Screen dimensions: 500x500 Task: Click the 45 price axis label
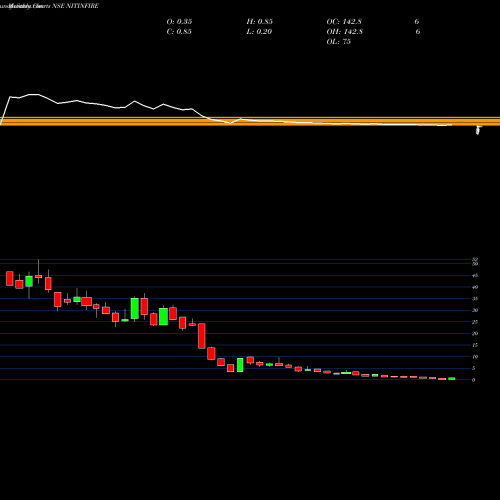(475, 275)
